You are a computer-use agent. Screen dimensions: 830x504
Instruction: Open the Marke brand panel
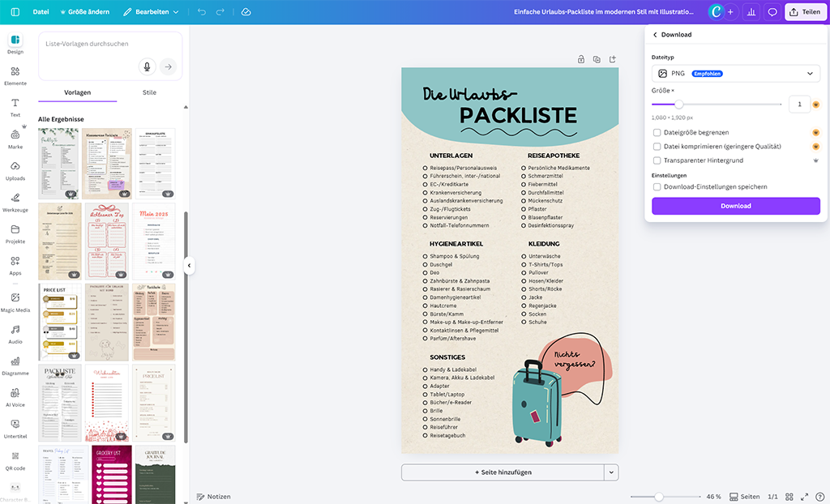click(x=15, y=139)
